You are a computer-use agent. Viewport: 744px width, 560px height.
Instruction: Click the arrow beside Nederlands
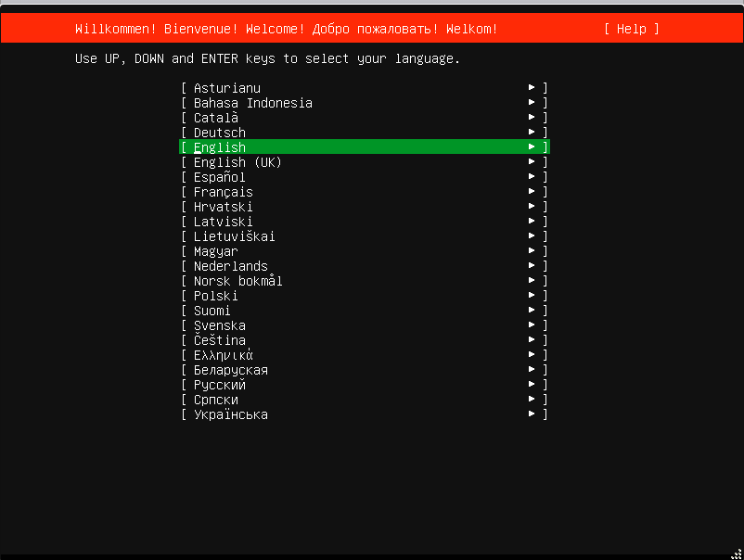click(x=532, y=266)
